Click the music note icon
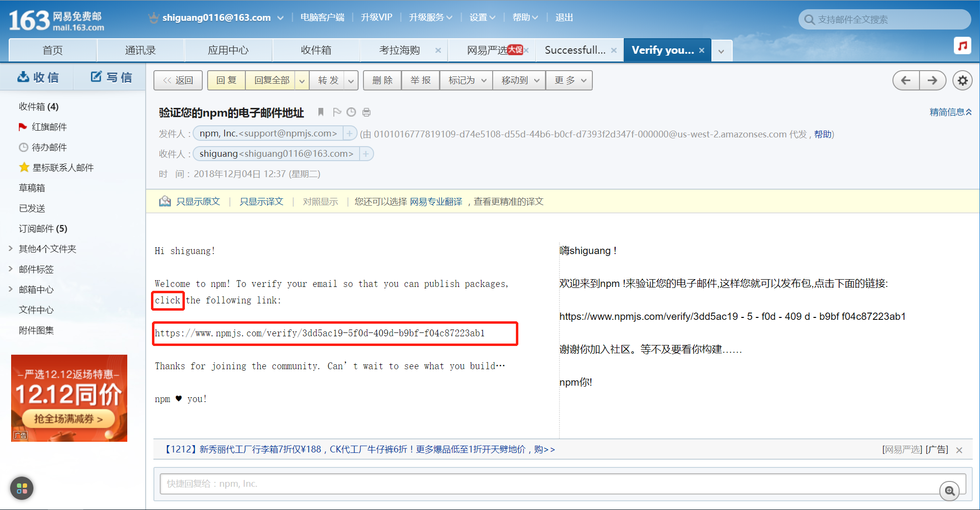 click(x=963, y=46)
